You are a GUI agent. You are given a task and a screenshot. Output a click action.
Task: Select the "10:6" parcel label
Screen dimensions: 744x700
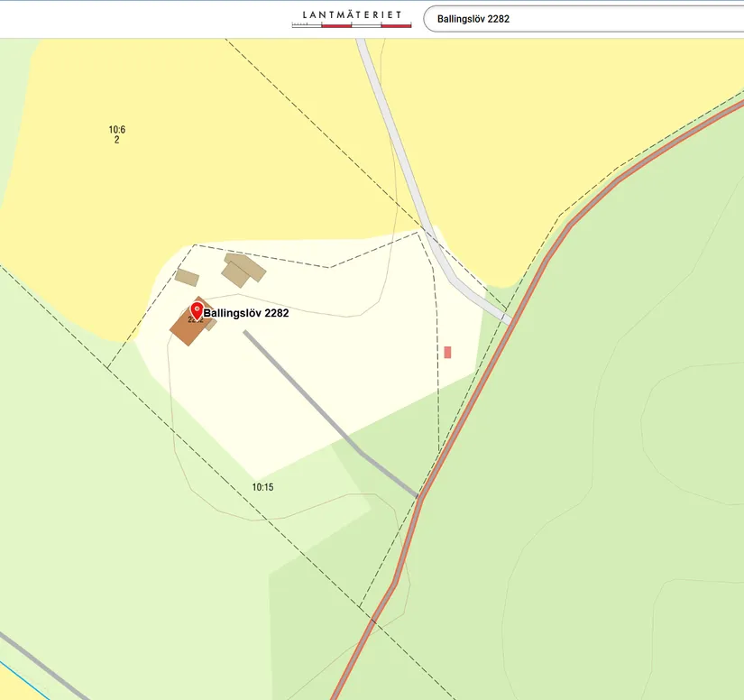[x=116, y=130]
